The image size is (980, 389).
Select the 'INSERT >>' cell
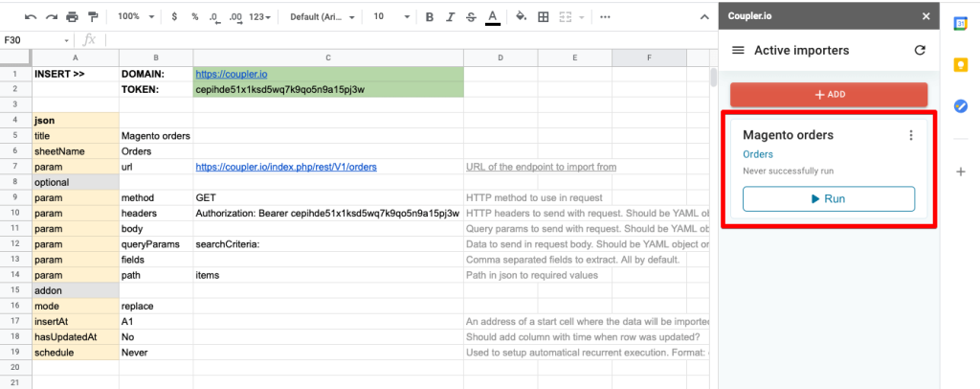[75, 74]
